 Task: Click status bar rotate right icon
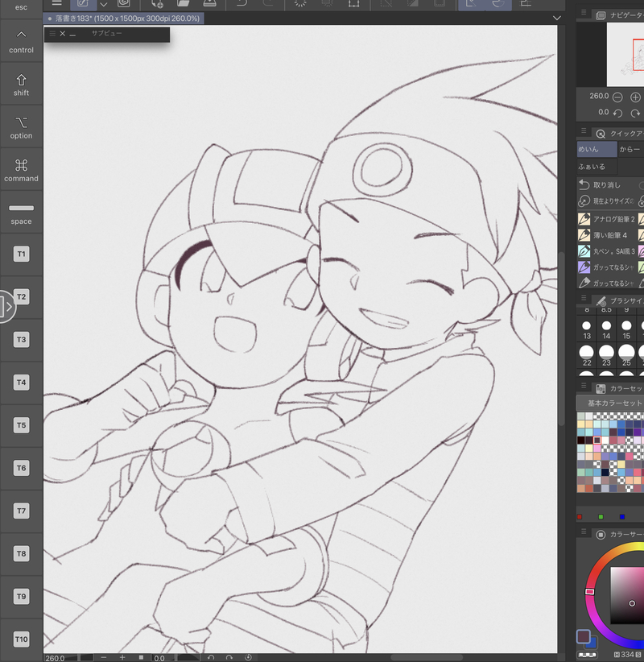[229, 657]
